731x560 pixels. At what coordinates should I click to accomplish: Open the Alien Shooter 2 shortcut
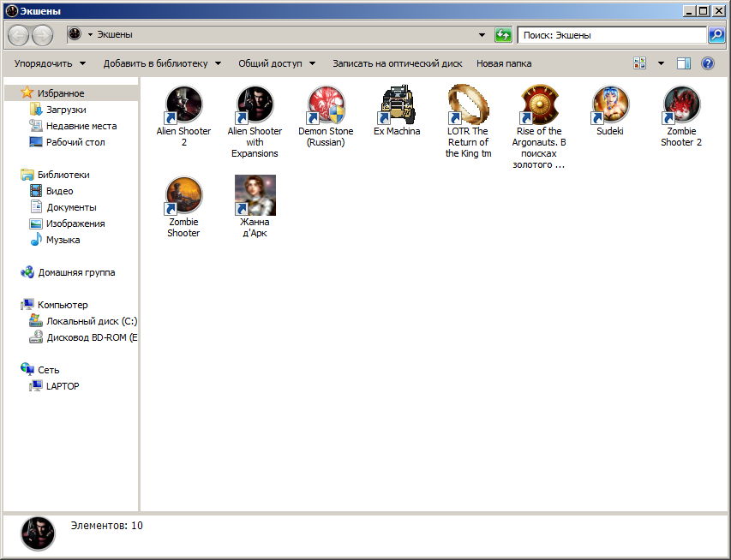(183, 116)
